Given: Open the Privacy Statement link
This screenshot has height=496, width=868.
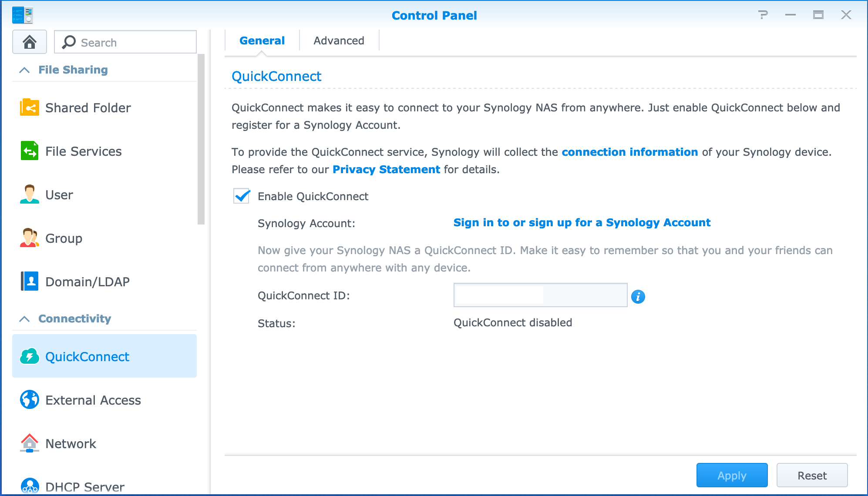Looking at the screenshot, I should click(387, 169).
